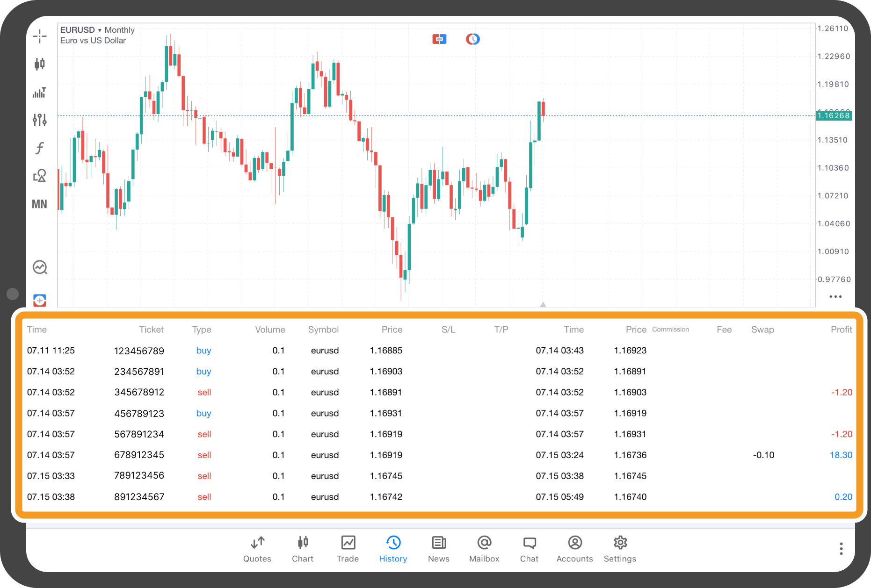Open chart settings sliders icon
Image resolution: width=871 pixels, height=588 pixels.
(x=40, y=120)
